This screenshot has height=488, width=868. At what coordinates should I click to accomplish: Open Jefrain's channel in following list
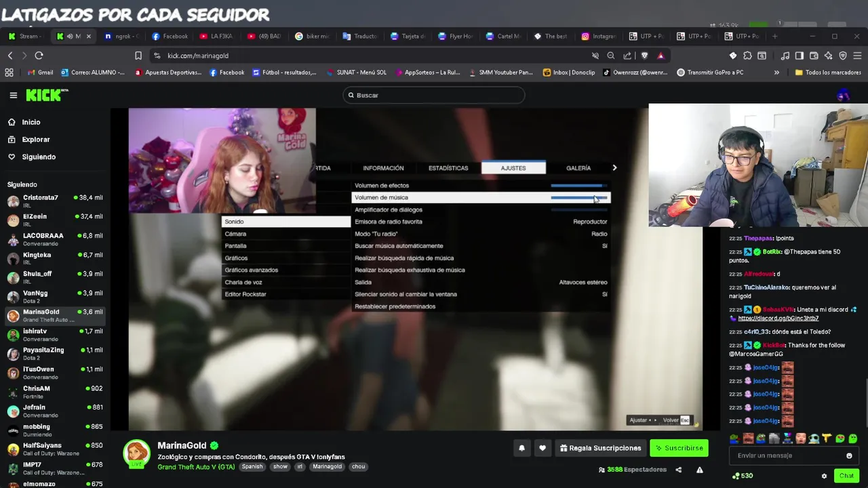tap(54, 411)
